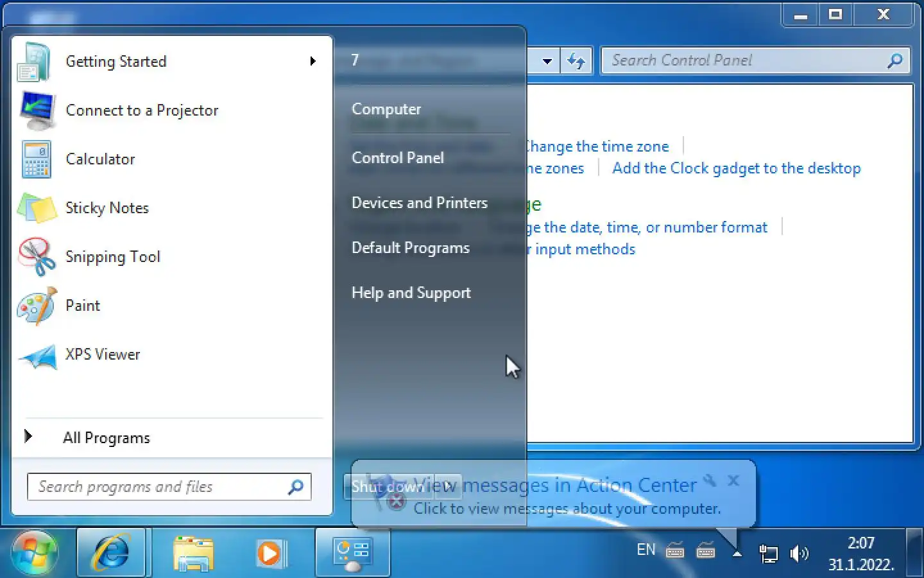
Task: Open Control Panel from the Start menu
Action: click(398, 158)
